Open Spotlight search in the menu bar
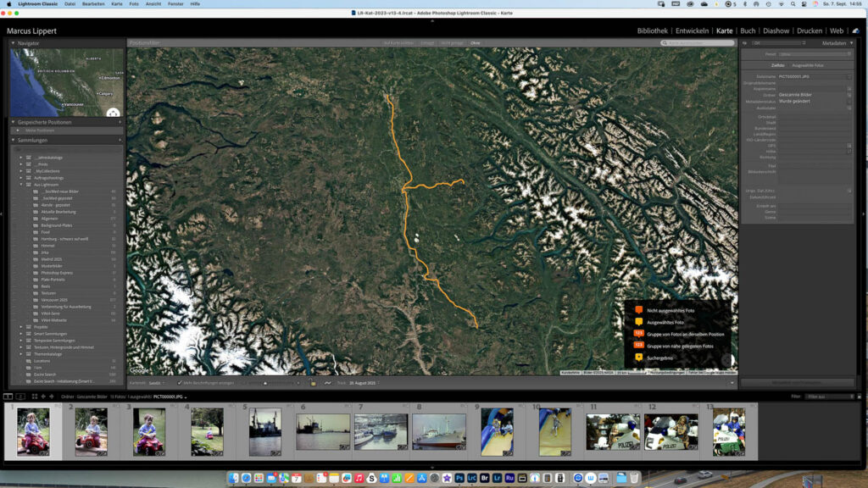The height and width of the screenshot is (488, 868). pyautogui.click(x=793, y=4)
